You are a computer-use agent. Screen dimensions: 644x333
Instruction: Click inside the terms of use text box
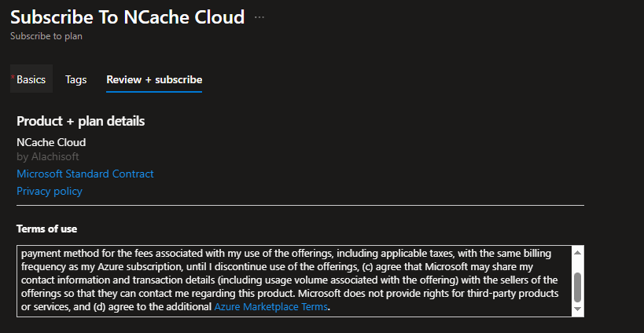pos(291,280)
